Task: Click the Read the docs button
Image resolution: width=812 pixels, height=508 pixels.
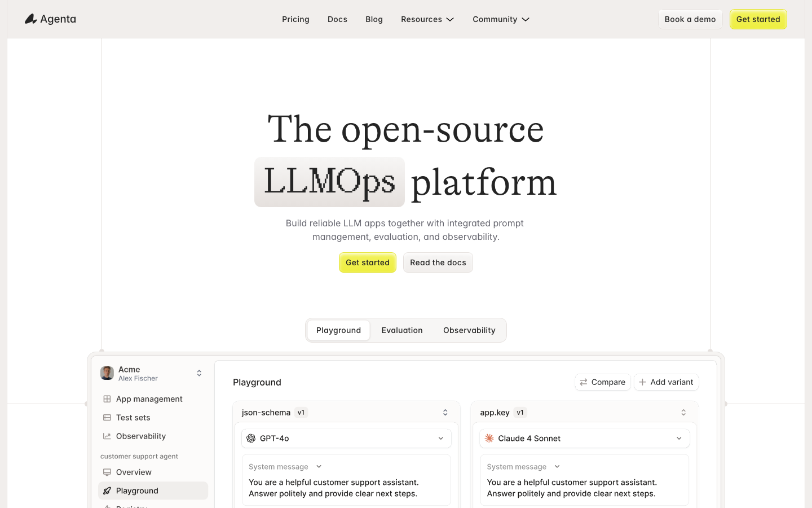Action: [x=438, y=262]
